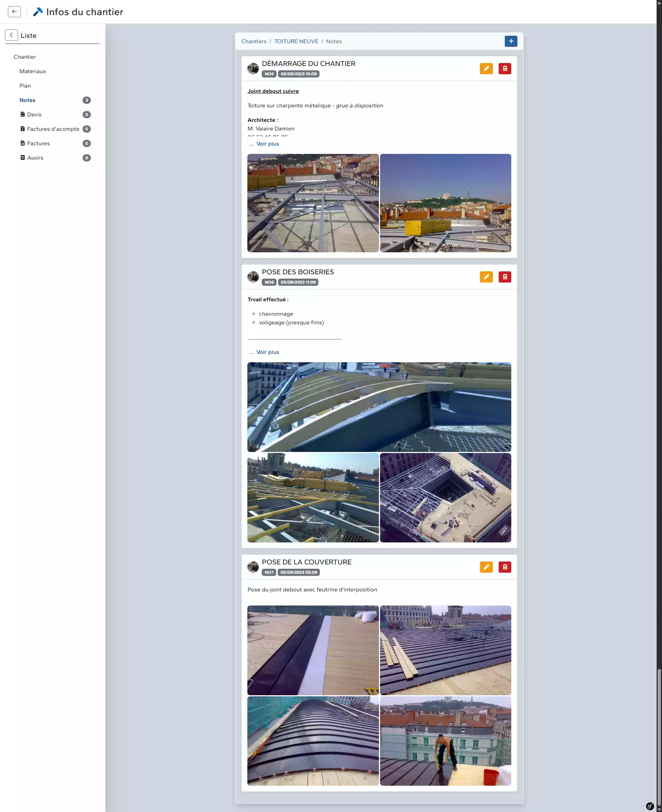Screen dimensions: 662x812
Task: Edit the POSE DE LA COUVERTURE note
Action: 486,567
